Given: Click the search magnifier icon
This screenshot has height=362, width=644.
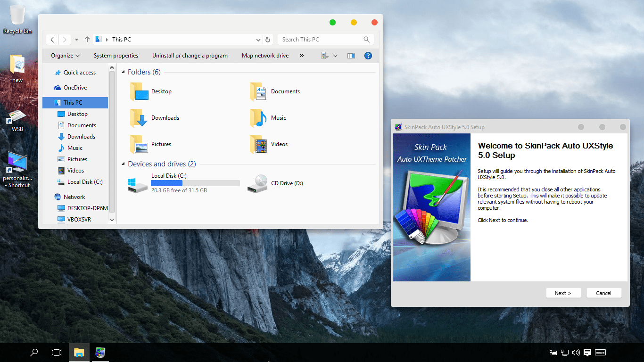Looking at the screenshot, I should pos(366,40).
